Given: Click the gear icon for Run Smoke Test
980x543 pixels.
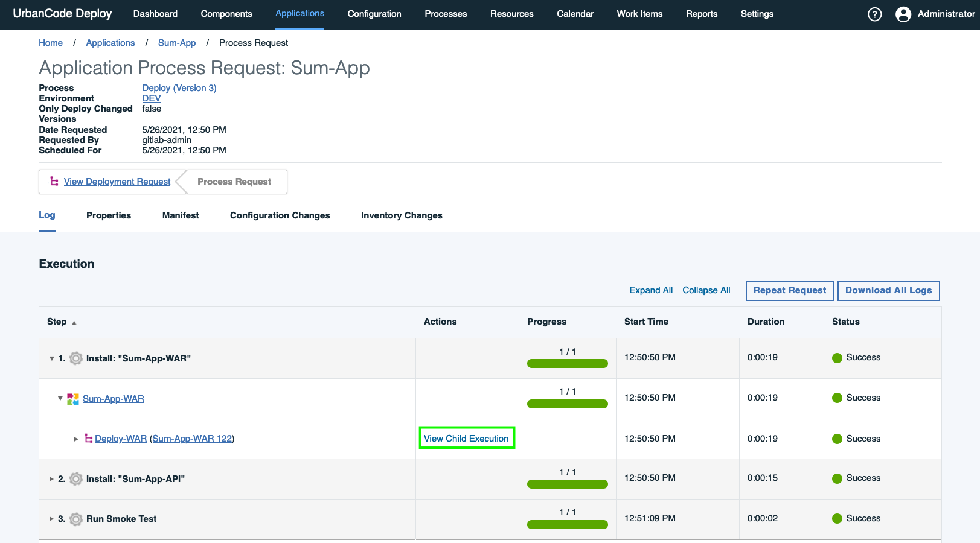Looking at the screenshot, I should pos(76,519).
